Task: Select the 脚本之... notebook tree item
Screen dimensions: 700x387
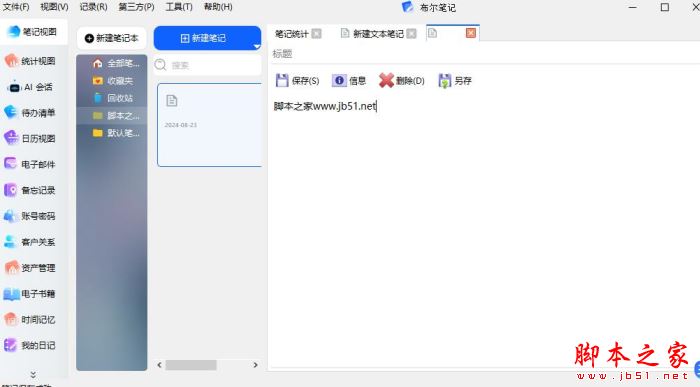Action: 112,116
